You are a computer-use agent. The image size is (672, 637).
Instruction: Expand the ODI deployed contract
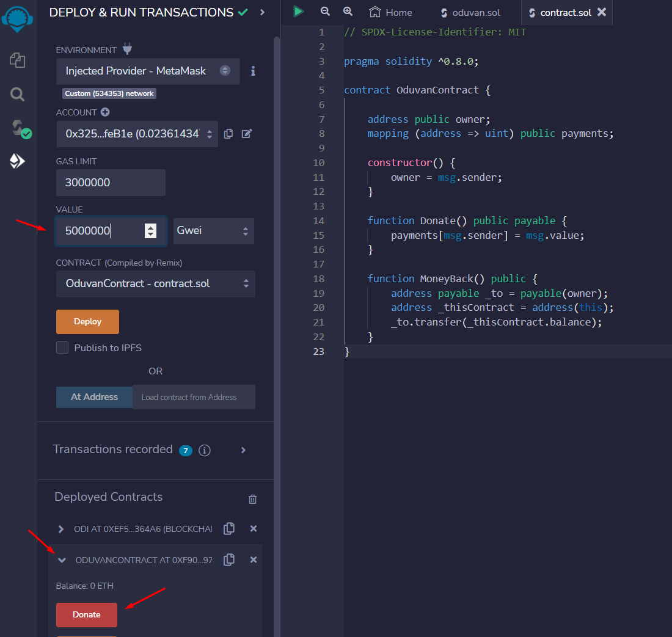click(61, 529)
